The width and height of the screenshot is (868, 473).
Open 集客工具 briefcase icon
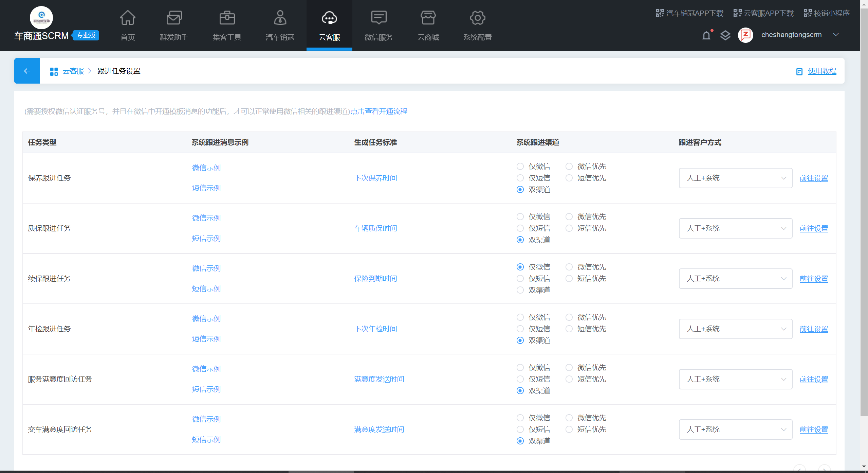227,18
